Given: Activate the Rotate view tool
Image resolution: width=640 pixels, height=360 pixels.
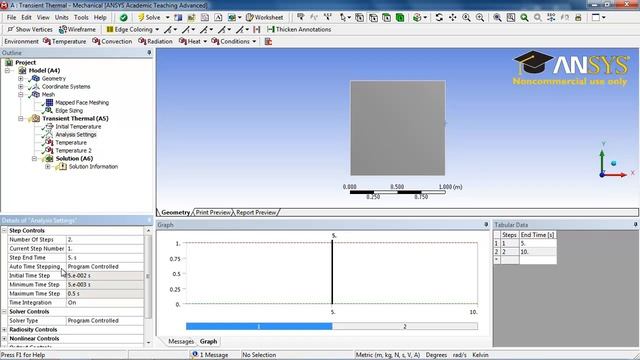Looking at the screenshot, I should pyautogui.click(x=439, y=18).
